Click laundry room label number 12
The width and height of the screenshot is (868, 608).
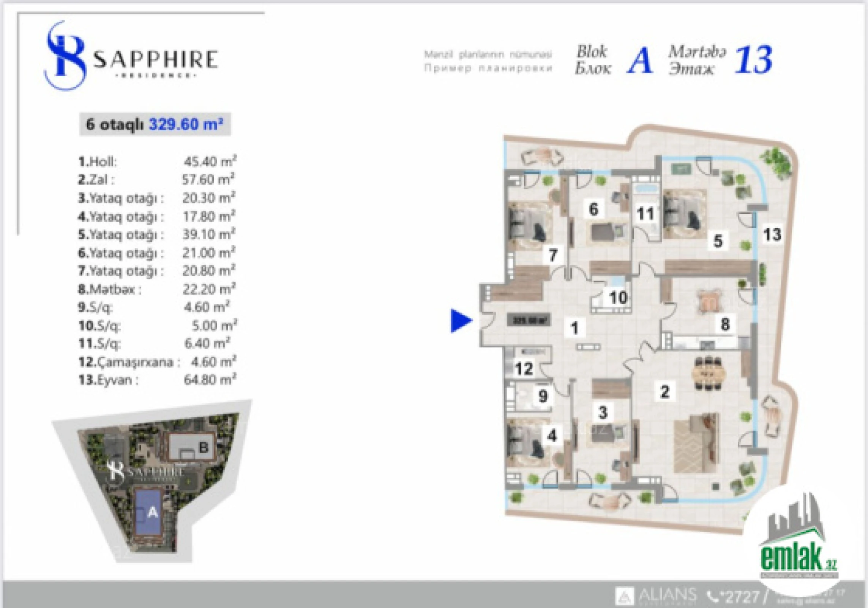click(x=524, y=368)
